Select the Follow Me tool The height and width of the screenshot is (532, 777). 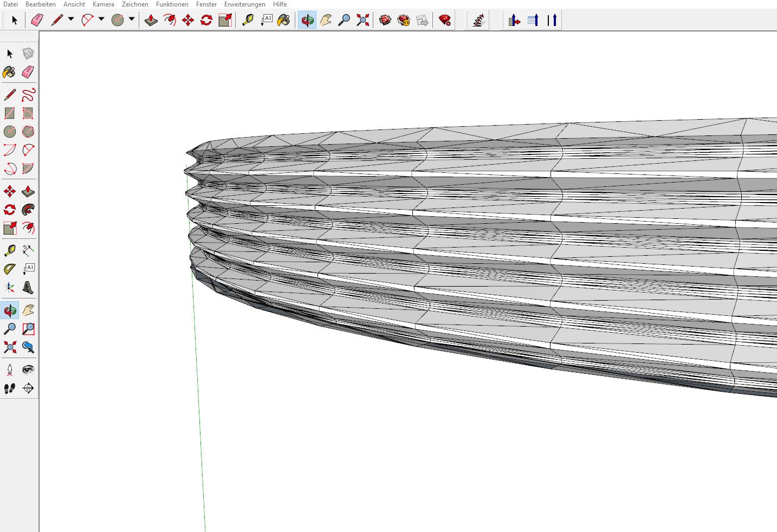point(28,210)
